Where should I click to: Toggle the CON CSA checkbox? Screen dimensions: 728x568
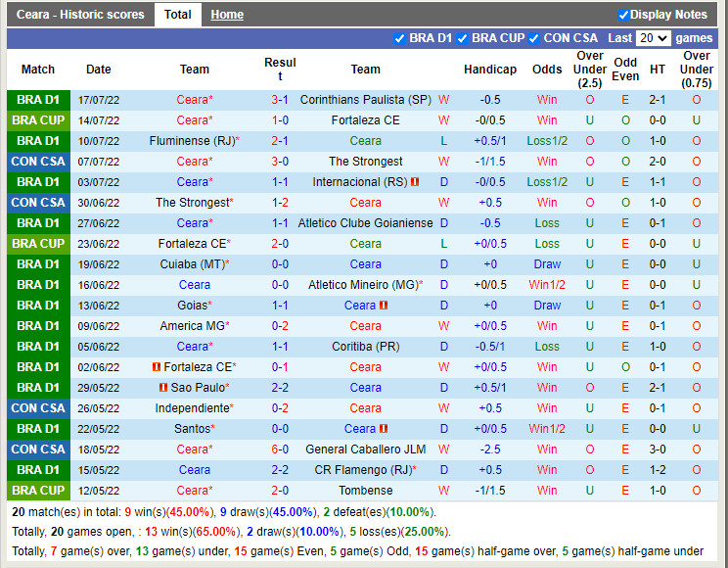(533, 38)
